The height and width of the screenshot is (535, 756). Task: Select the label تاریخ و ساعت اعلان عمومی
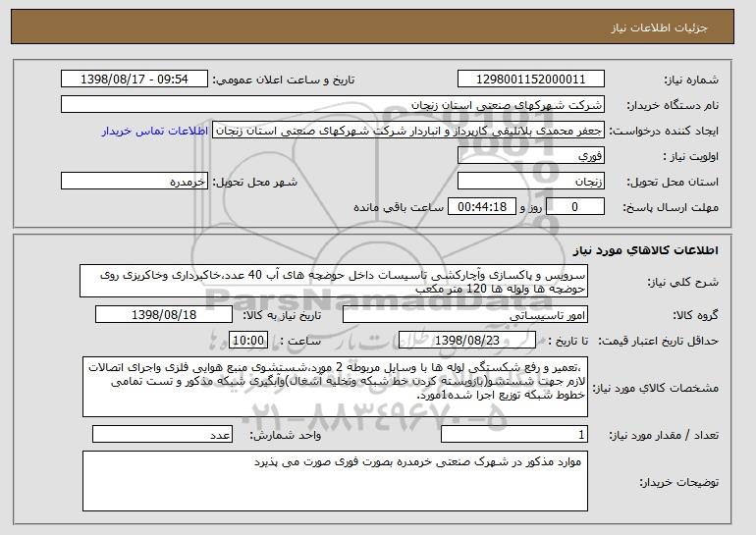(x=284, y=80)
